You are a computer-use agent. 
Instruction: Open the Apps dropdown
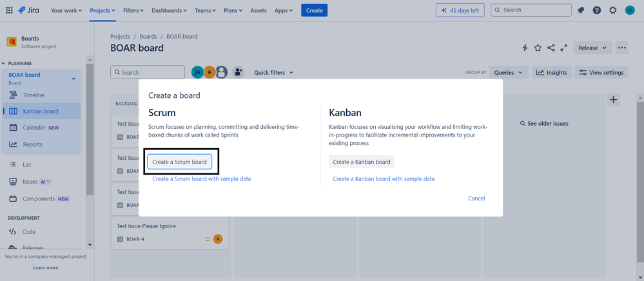[x=284, y=11]
